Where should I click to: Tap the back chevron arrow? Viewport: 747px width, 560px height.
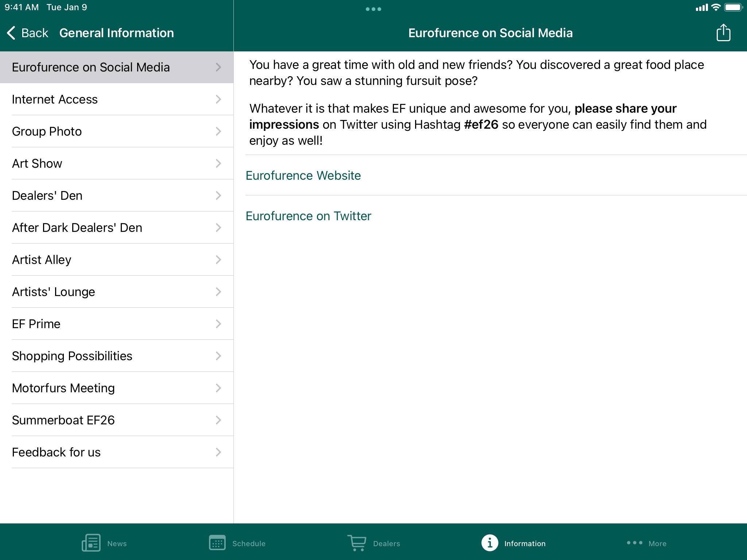pyautogui.click(x=11, y=33)
